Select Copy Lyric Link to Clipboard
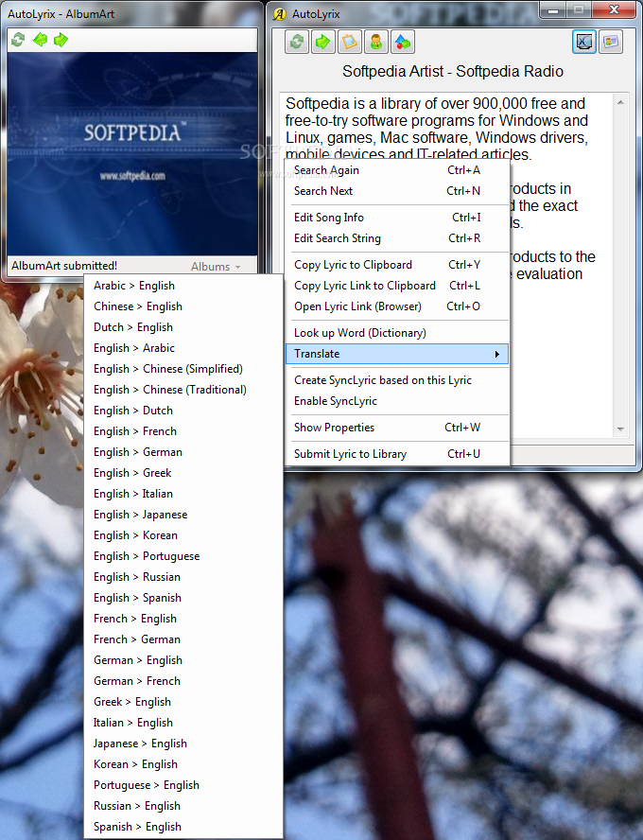This screenshot has width=643, height=840. pos(397,286)
